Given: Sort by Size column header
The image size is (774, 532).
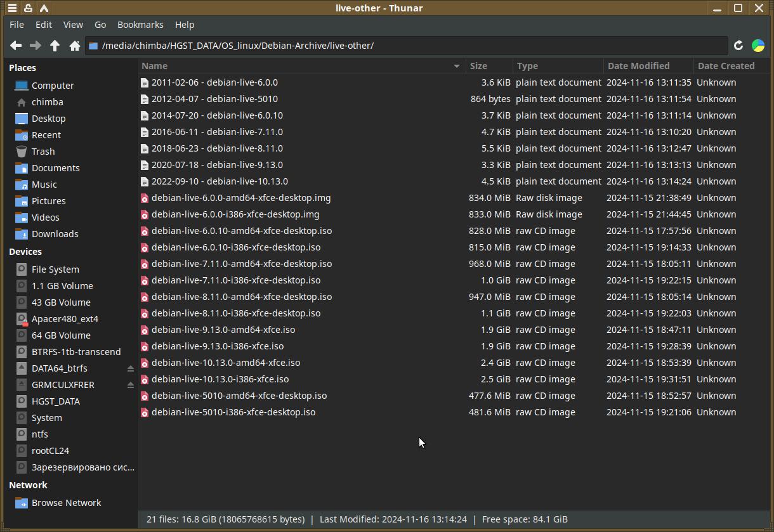Looking at the screenshot, I should coord(489,66).
